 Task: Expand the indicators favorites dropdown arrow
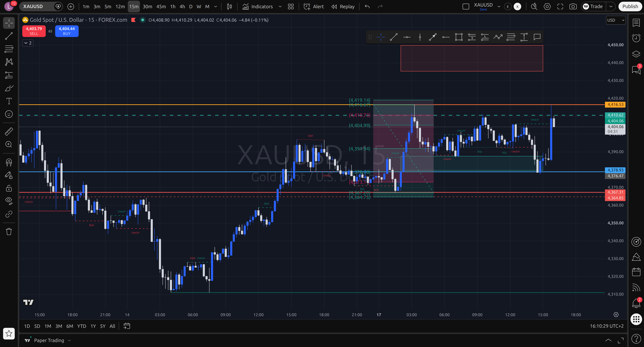[280, 7]
